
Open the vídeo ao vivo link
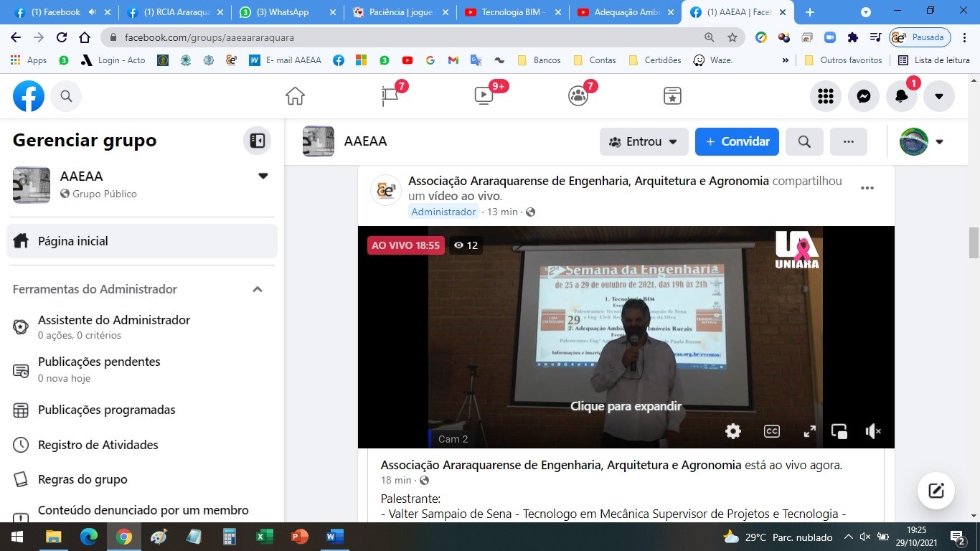pos(464,196)
